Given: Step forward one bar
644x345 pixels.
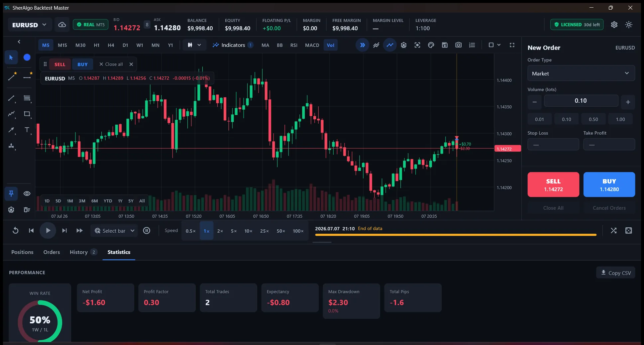Looking at the screenshot, I should coord(64,230).
